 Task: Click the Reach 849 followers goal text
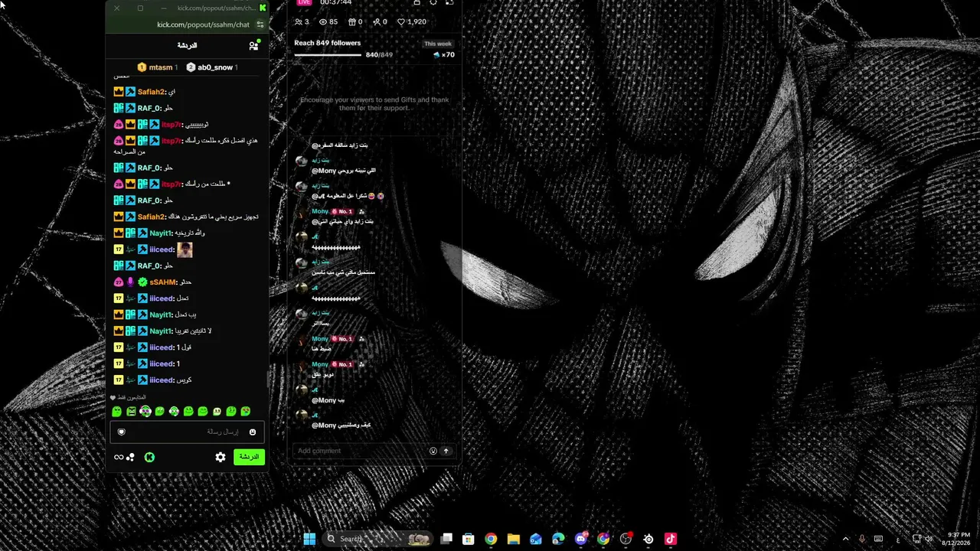point(328,43)
